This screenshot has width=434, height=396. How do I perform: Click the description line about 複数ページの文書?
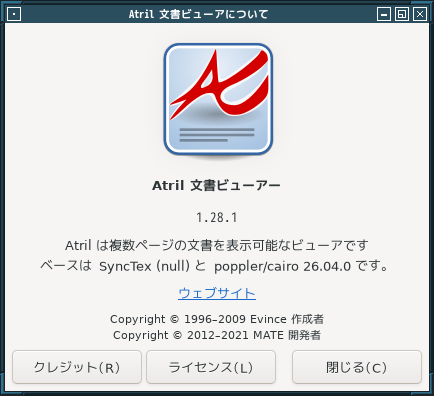(x=217, y=246)
